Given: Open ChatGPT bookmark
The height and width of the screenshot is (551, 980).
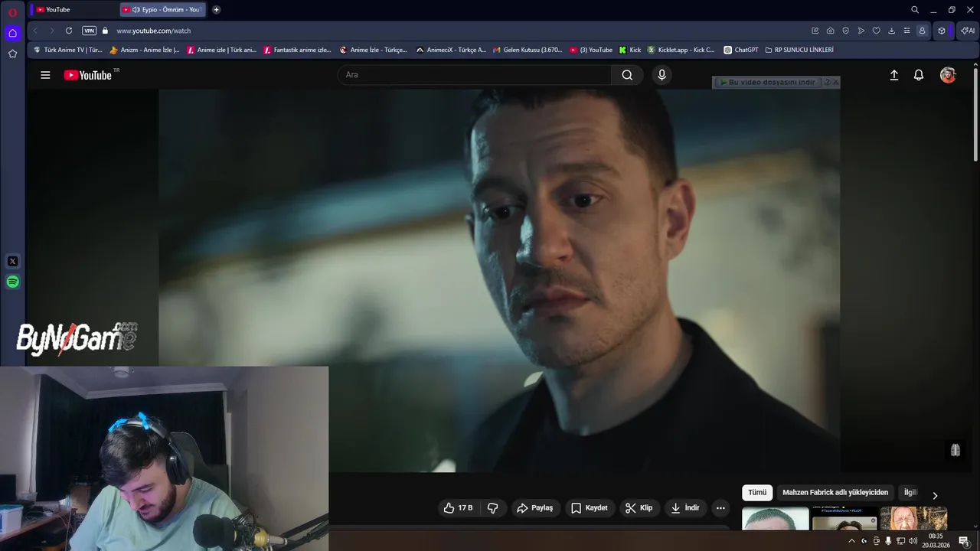Looking at the screenshot, I should [x=741, y=50].
